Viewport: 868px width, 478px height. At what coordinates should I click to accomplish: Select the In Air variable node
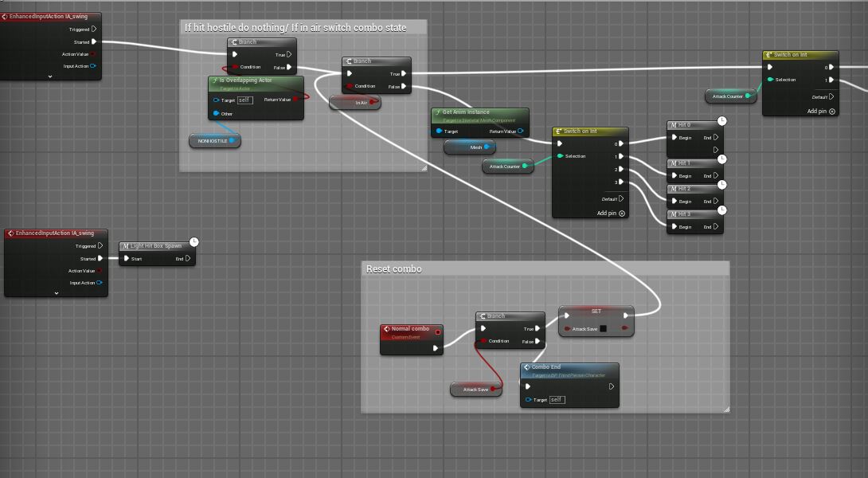pyautogui.click(x=354, y=103)
